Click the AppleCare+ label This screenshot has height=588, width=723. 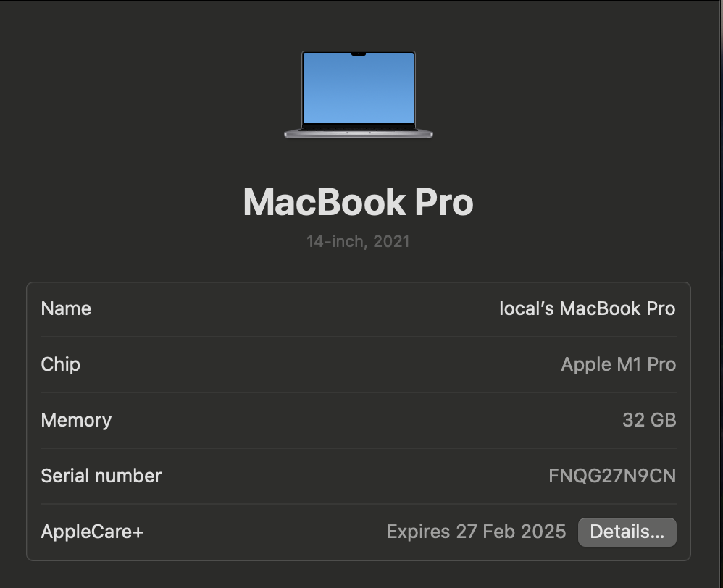tap(92, 532)
